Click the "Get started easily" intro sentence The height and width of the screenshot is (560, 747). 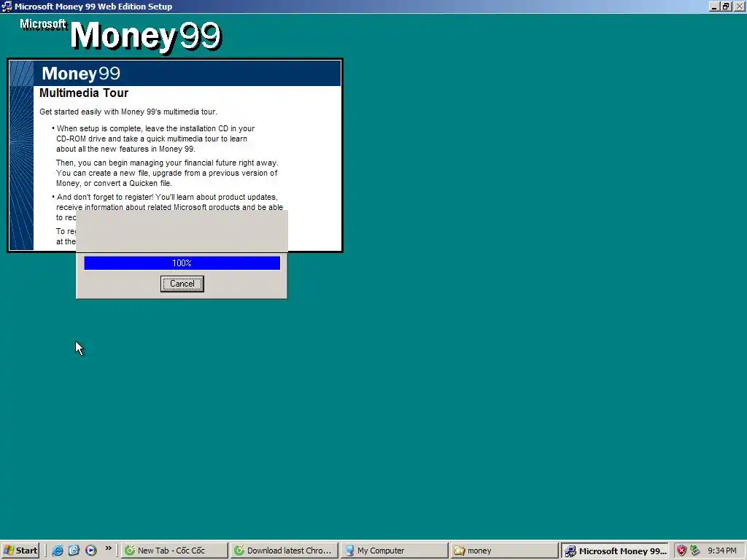[128, 112]
